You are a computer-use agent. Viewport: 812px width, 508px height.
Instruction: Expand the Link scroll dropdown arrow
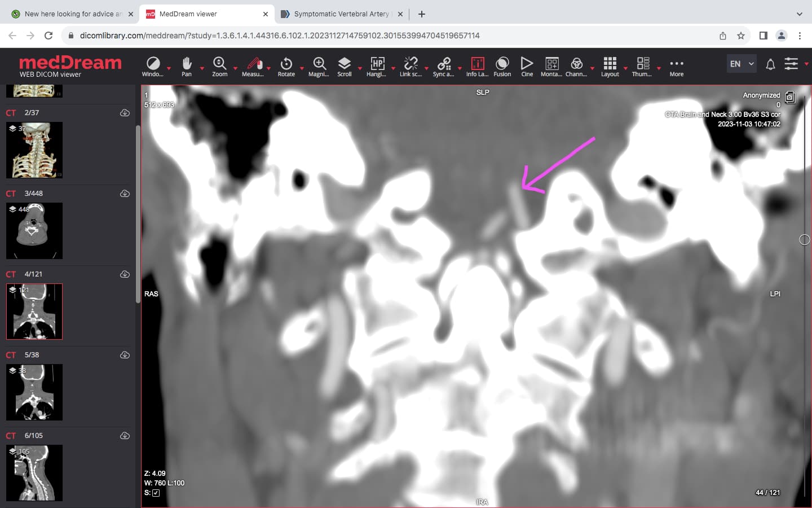click(x=426, y=68)
